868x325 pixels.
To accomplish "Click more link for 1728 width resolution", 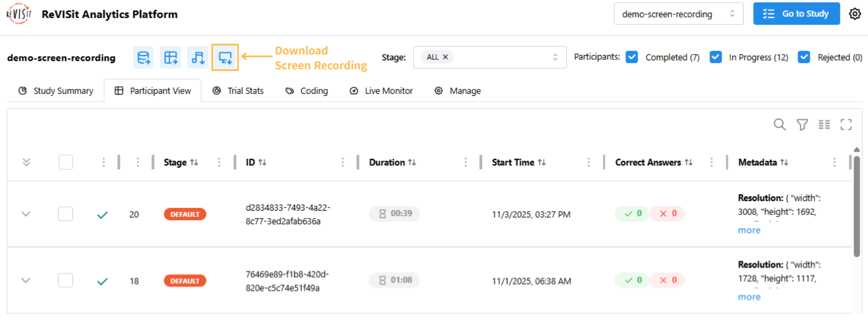I will [749, 297].
